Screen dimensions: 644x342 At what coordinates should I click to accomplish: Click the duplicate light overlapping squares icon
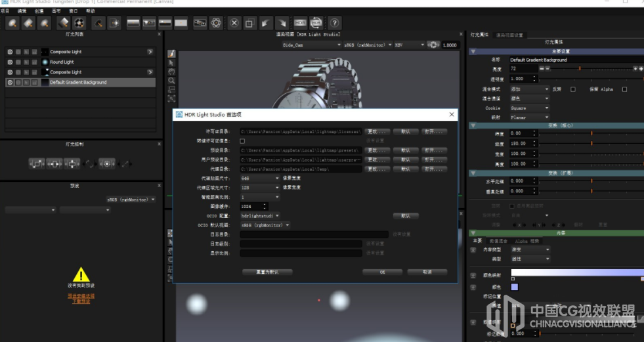tap(249, 23)
